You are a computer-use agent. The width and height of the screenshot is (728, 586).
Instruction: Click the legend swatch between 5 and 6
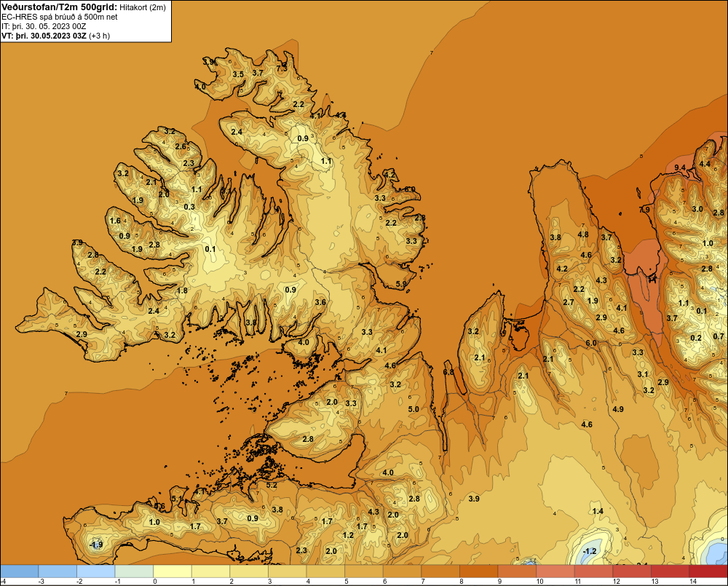tap(364, 571)
